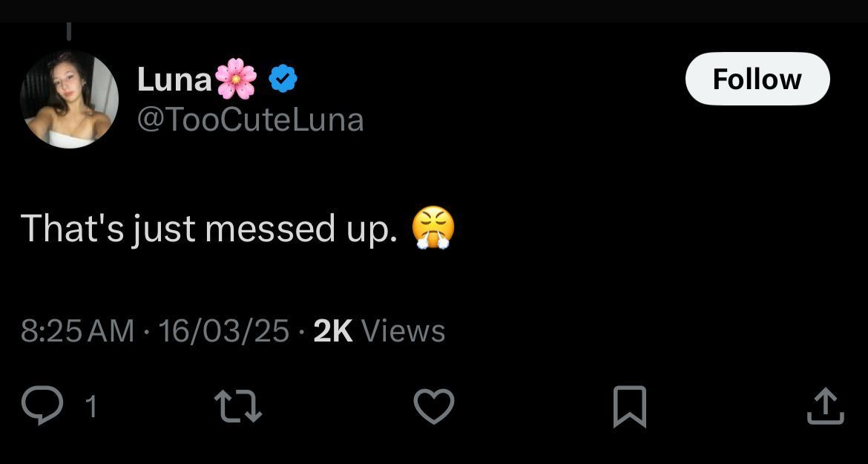This screenshot has height=464, width=868.
Task: Click the 16/03/25 post date
Action: coord(223,330)
